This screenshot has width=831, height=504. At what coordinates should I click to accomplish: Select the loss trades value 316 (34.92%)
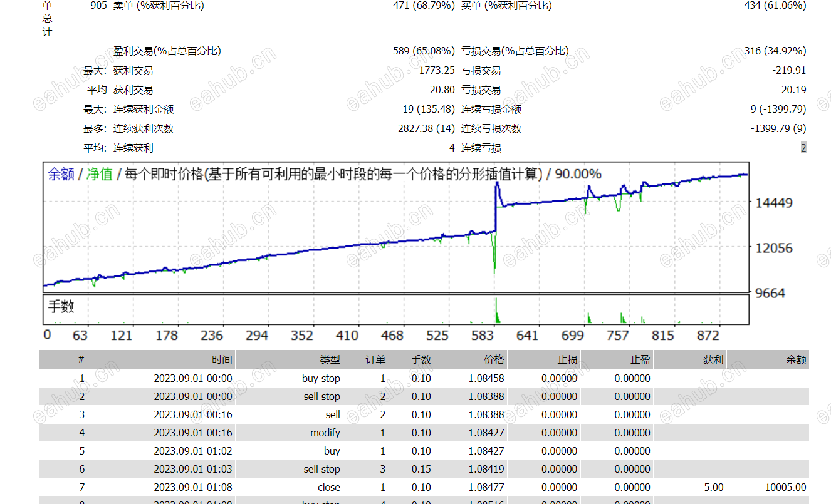(775, 51)
